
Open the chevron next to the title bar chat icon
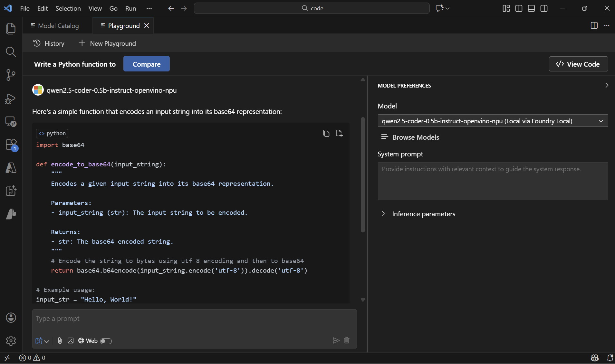(x=447, y=8)
